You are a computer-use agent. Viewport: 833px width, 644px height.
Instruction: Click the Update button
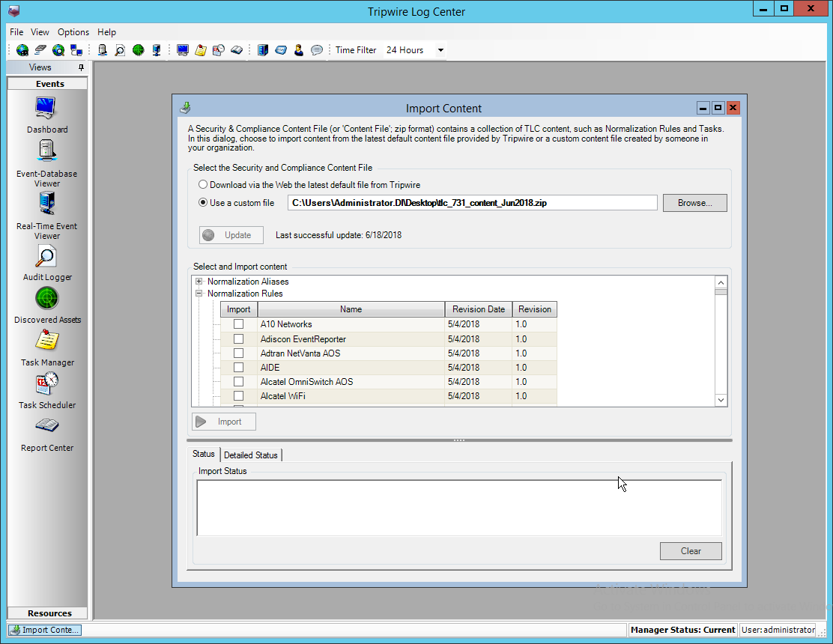(x=231, y=235)
